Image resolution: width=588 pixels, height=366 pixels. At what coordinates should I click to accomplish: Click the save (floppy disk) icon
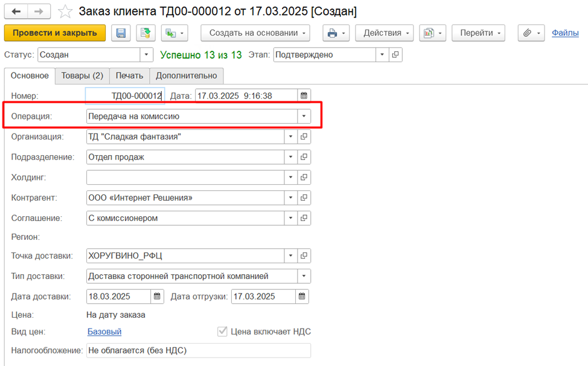(x=121, y=33)
